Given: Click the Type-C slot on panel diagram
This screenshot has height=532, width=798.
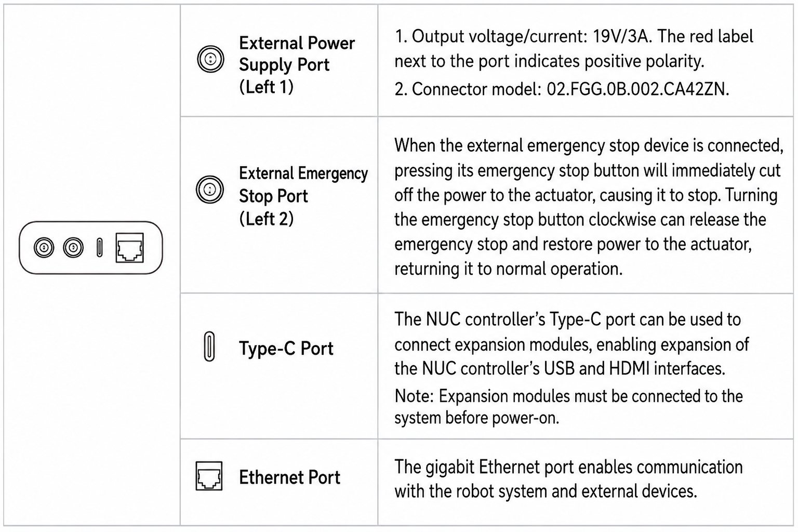Looking at the screenshot, I should (100, 248).
